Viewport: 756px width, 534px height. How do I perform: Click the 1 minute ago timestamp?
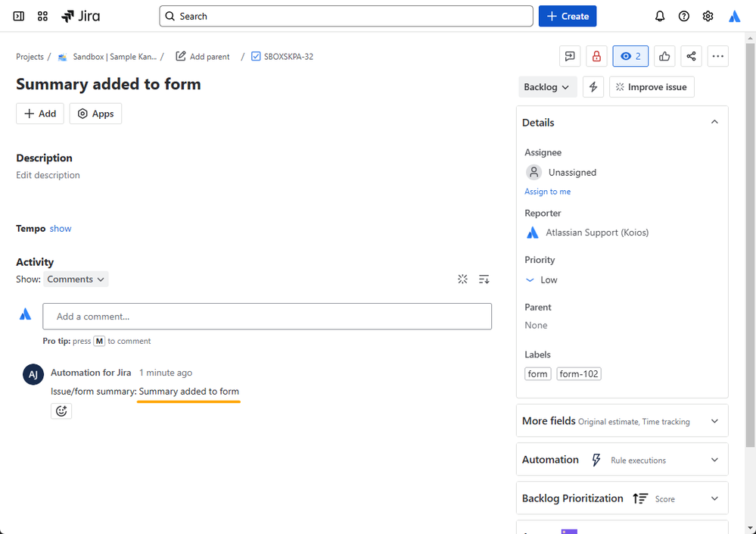(166, 373)
